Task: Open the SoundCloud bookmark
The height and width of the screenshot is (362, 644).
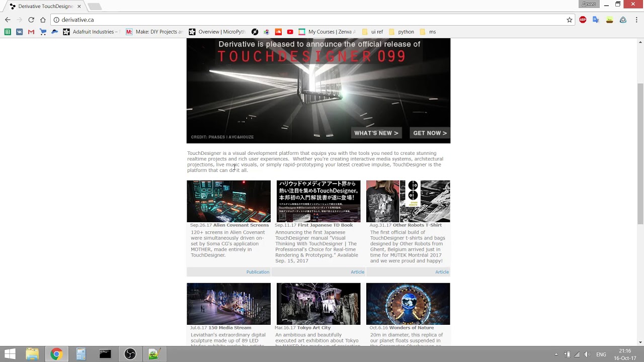Action: pyautogui.click(x=278, y=32)
